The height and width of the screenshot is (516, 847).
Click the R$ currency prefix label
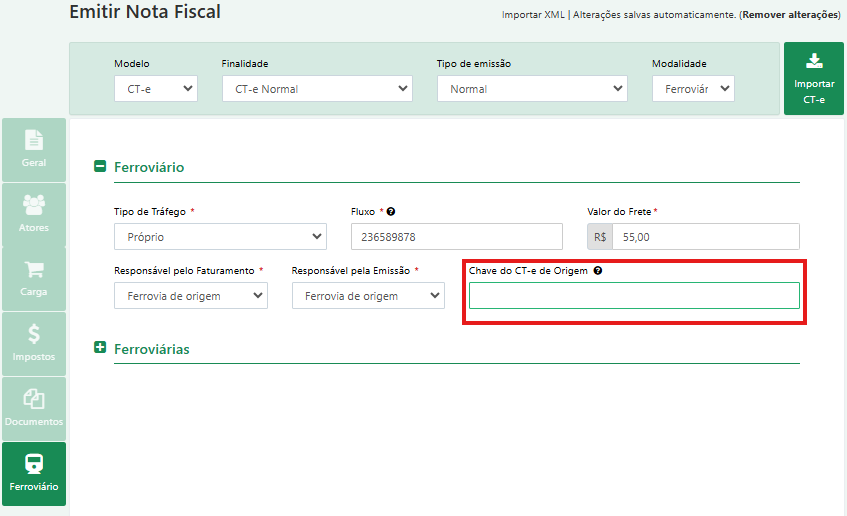pos(600,237)
